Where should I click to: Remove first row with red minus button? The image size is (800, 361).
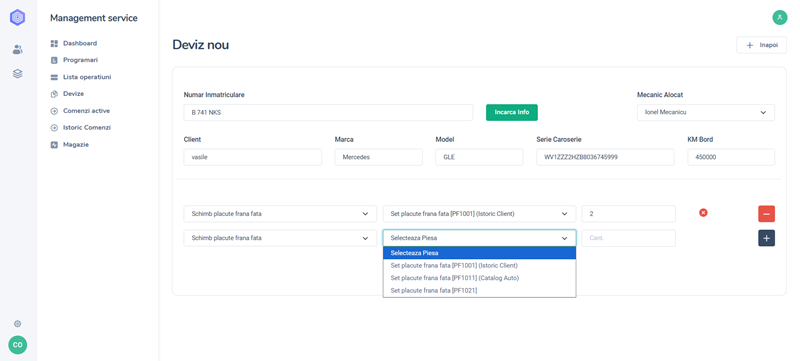[x=766, y=214]
